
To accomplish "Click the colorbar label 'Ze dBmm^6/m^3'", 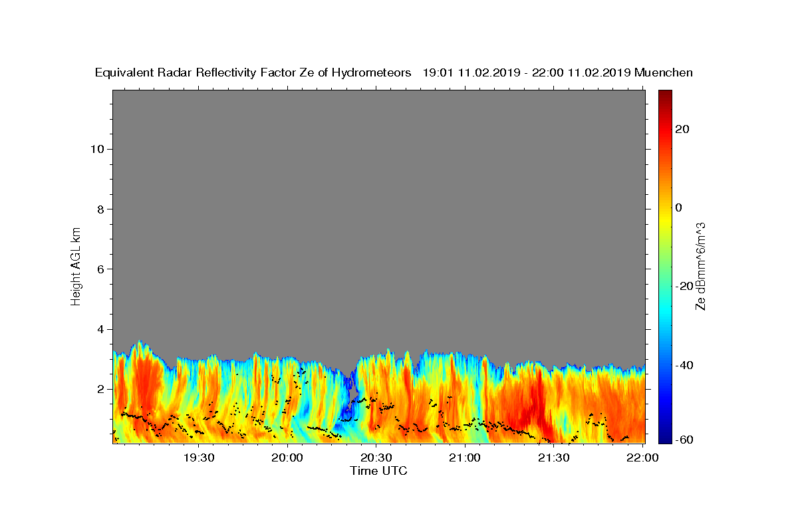I will click(x=700, y=265).
